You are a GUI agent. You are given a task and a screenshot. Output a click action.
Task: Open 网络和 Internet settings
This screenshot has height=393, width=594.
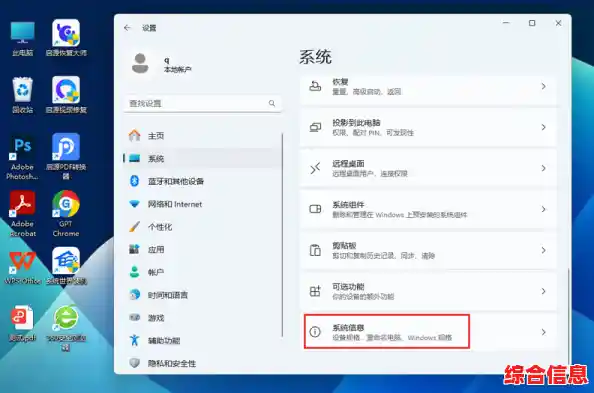[202, 204]
